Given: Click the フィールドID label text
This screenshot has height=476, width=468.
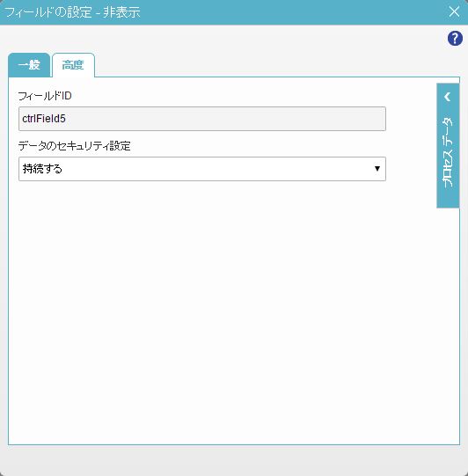Looking at the screenshot, I should (x=45, y=96).
